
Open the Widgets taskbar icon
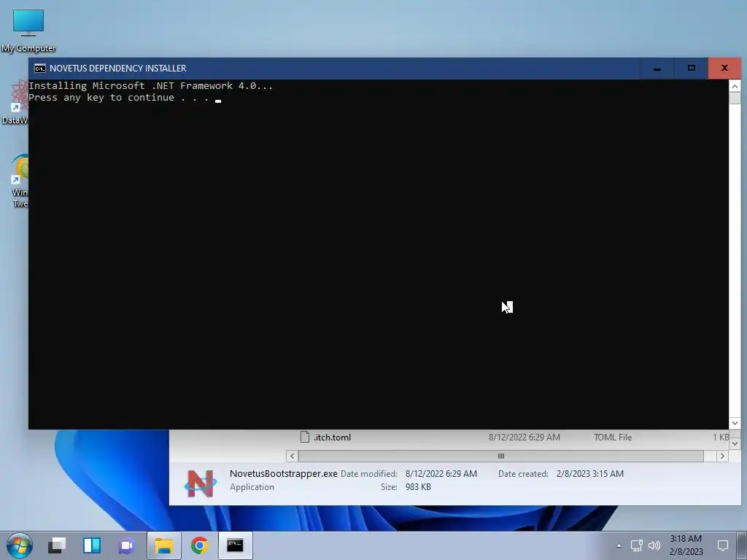click(91, 545)
